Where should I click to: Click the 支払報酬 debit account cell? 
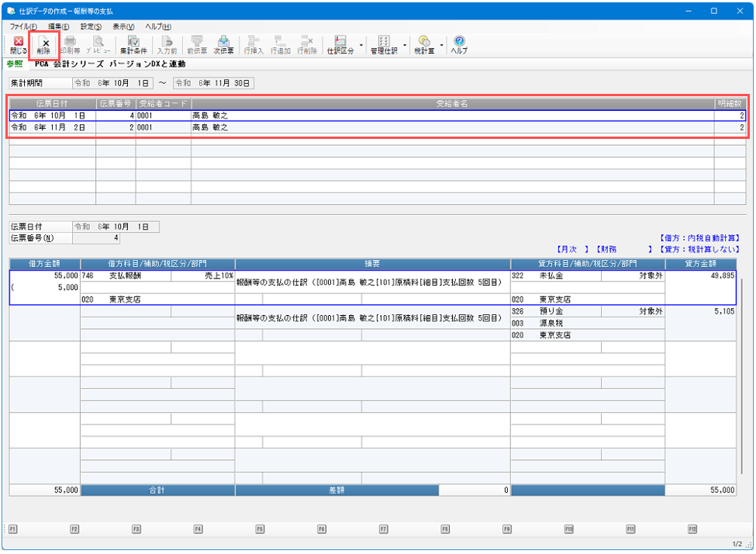(x=126, y=275)
